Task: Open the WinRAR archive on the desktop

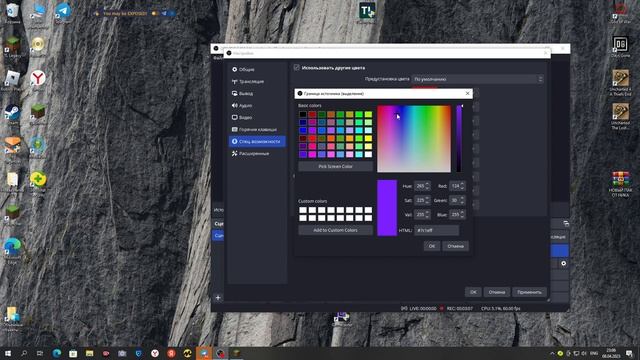Action: pyautogui.click(x=620, y=184)
